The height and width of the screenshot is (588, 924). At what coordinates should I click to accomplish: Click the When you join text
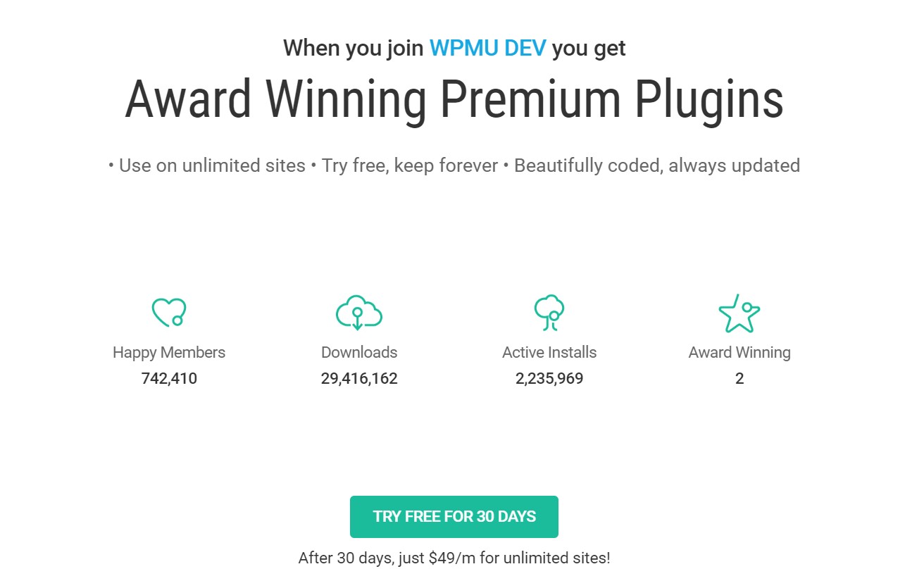tap(354, 49)
